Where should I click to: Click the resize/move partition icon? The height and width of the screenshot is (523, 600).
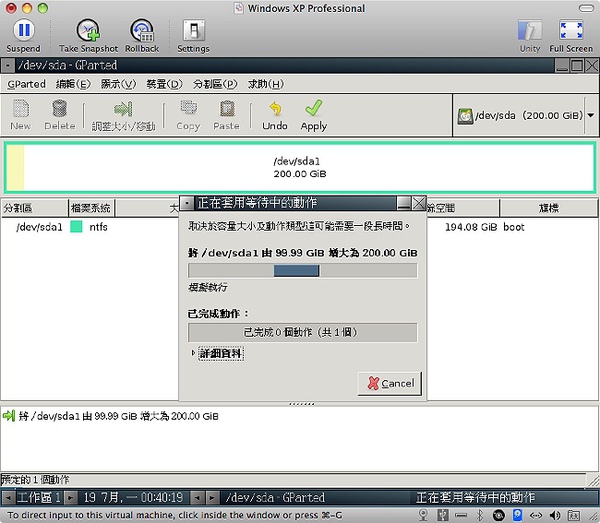coord(123,109)
